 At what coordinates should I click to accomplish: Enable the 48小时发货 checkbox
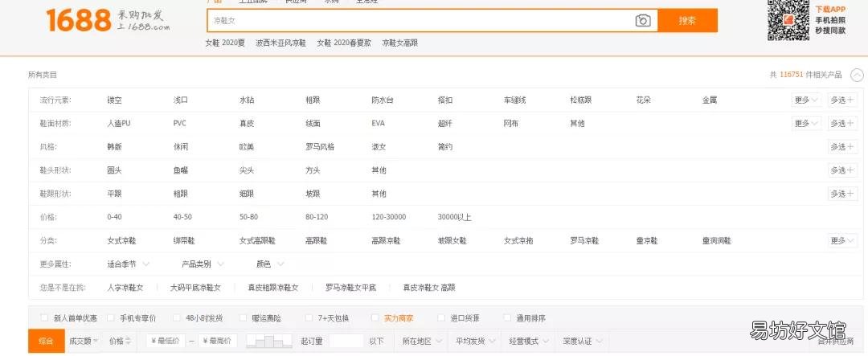[x=177, y=317]
